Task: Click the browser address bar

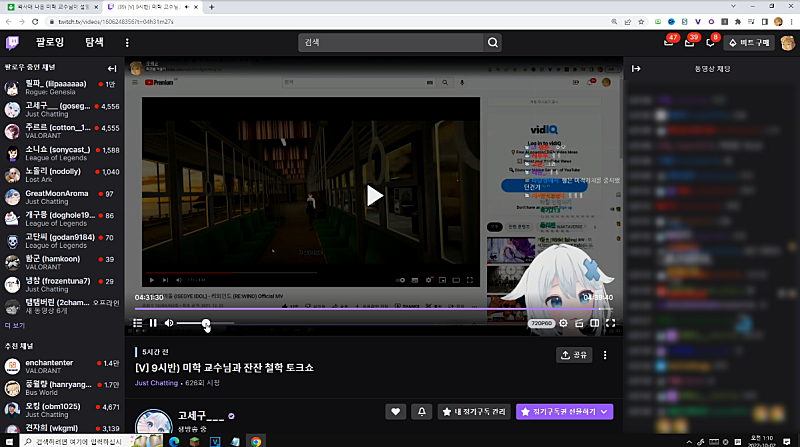Action: point(327,21)
